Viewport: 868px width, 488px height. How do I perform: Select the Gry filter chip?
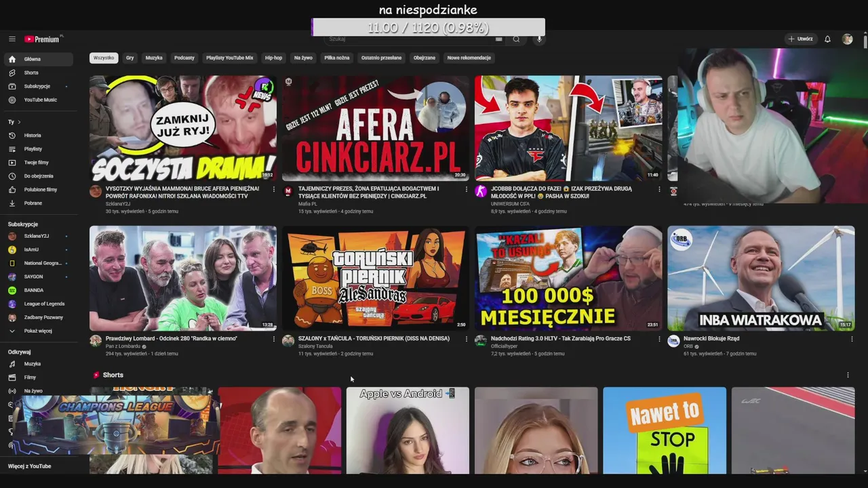pyautogui.click(x=130, y=58)
